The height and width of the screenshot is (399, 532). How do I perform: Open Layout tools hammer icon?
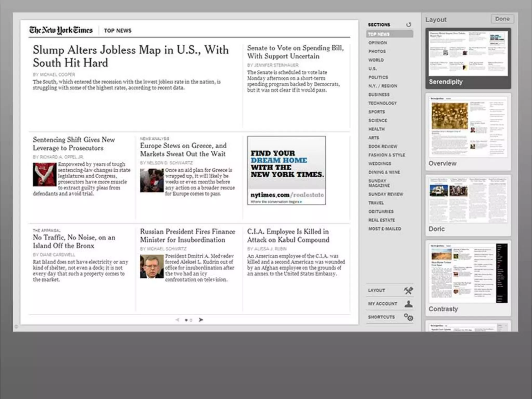pyautogui.click(x=408, y=290)
